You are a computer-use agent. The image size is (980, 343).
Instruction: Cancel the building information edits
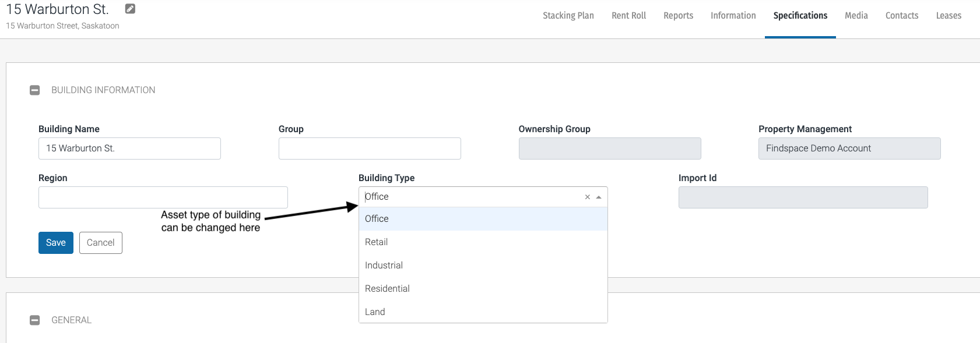pyautogui.click(x=100, y=243)
